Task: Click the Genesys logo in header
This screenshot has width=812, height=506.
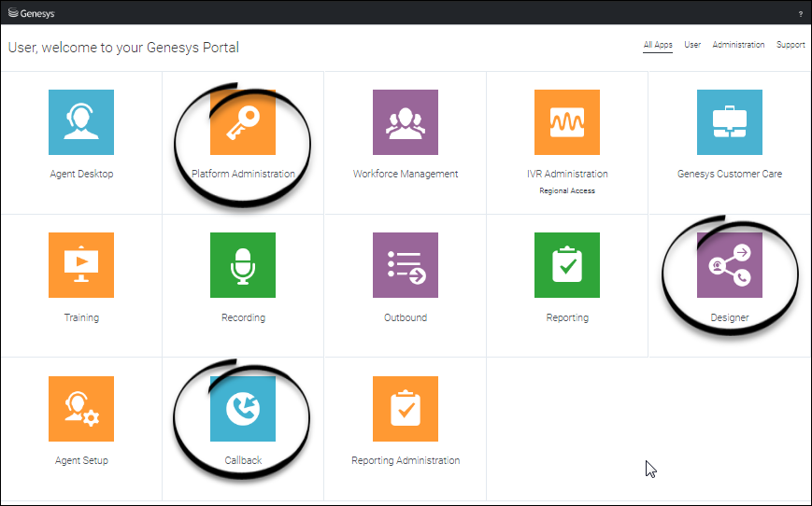Action: (31, 13)
